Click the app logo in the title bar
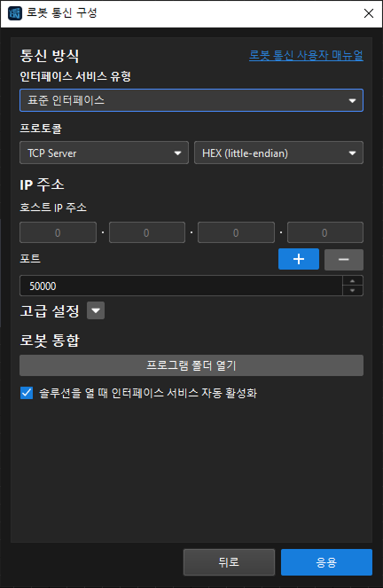This screenshot has height=588, width=383. coord(14,13)
